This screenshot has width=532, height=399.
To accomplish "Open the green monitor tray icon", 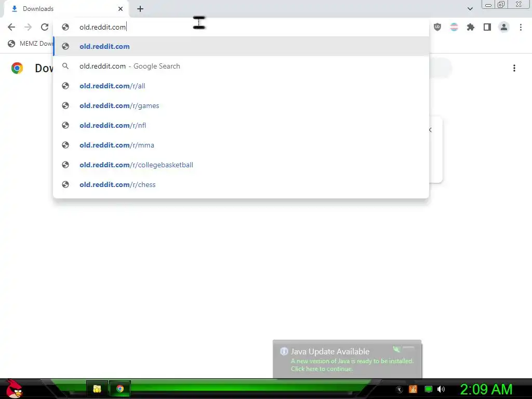I will pyautogui.click(x=429, y=389).
